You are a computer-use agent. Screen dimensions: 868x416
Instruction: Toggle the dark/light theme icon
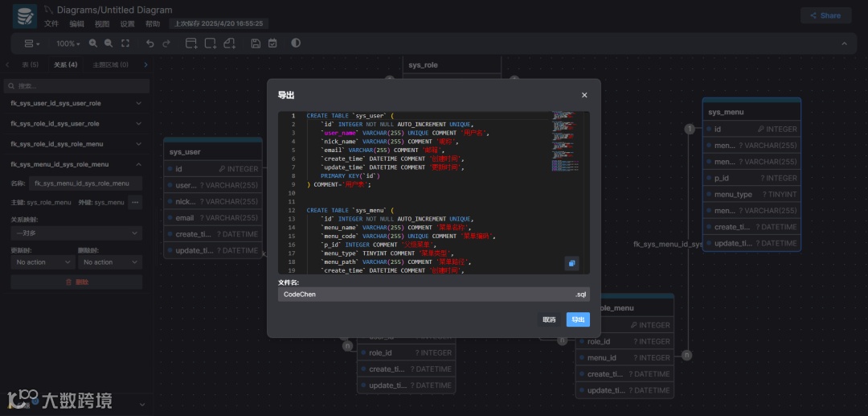296,43
